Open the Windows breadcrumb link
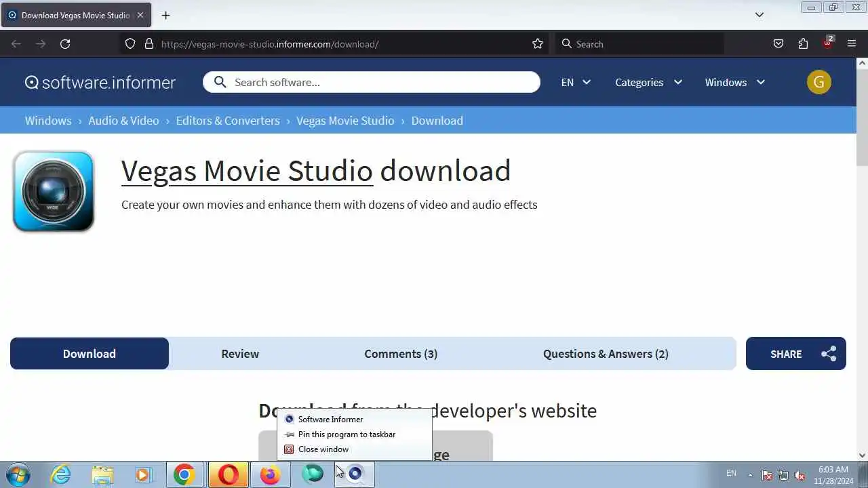The width and height of the screenshot is (868, 488). pos(48,121)
